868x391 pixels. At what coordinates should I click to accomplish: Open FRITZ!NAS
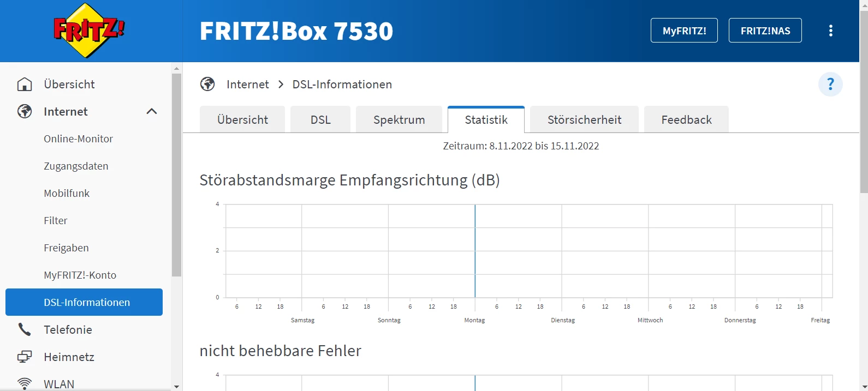pos(765,31)
